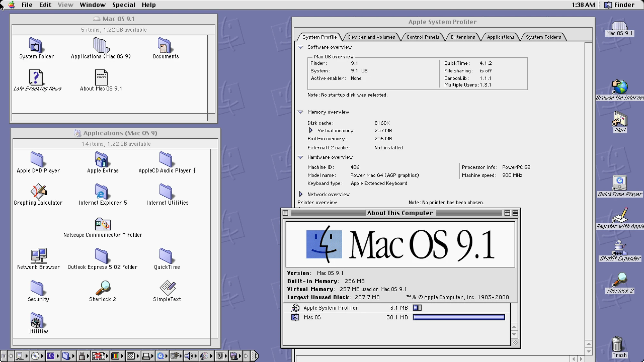Open the Special menu
Screen dimensions: 644x362
[124, 5]
